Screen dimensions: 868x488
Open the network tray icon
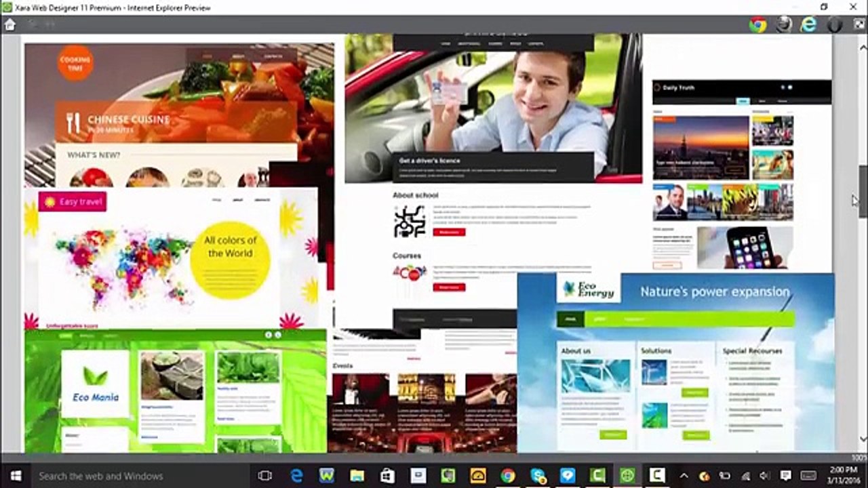tap(745, 476)
